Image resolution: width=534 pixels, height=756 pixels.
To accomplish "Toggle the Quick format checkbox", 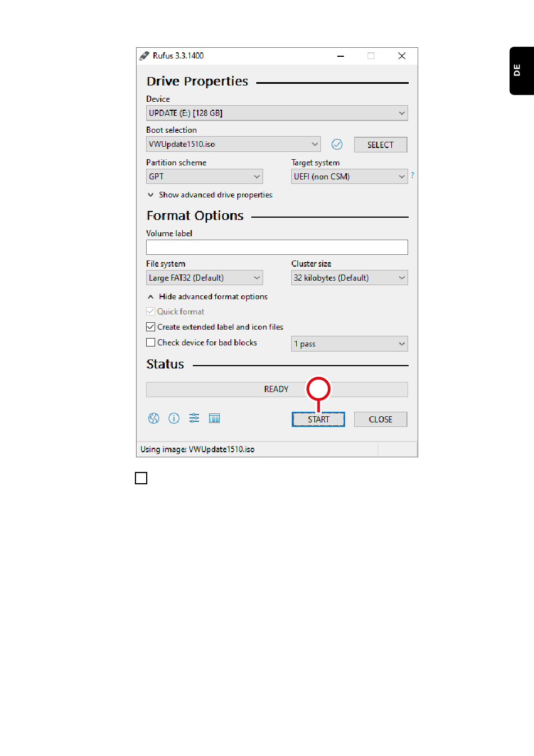I will [x=151, y=312].
